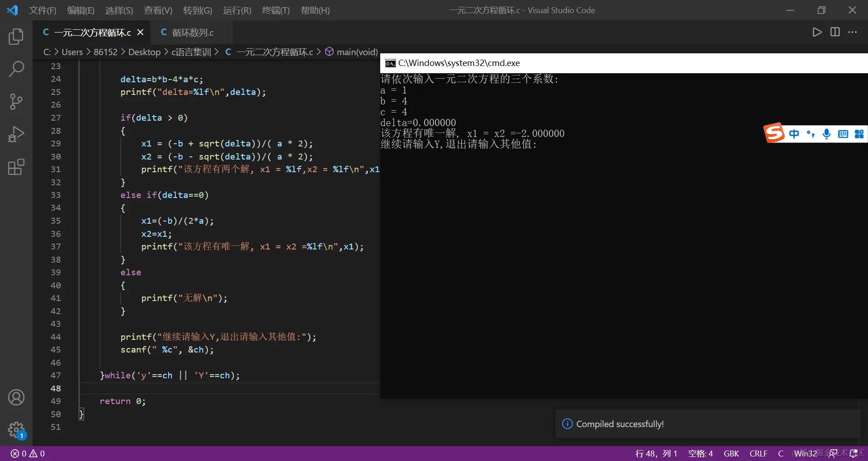The height and width of the screenshot is (461, 868).
Task: Open the 选择(S) menu
Action: click(x=119, y=10)
